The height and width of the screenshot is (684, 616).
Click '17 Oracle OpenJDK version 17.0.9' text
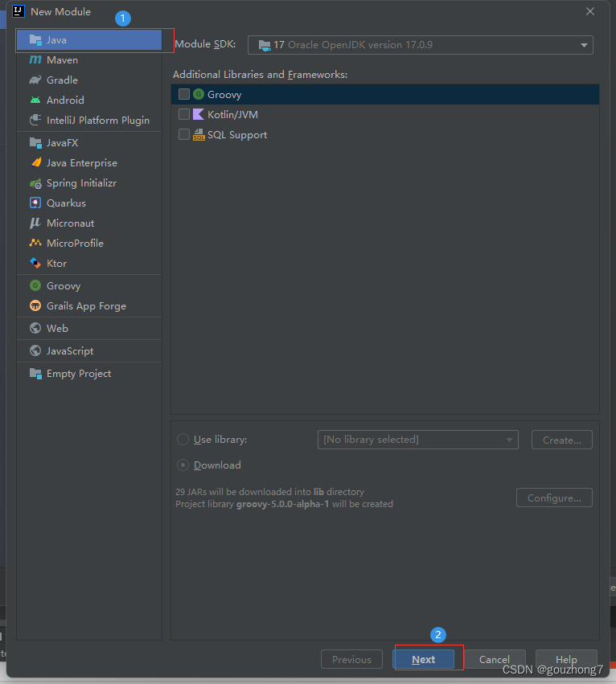353,45
